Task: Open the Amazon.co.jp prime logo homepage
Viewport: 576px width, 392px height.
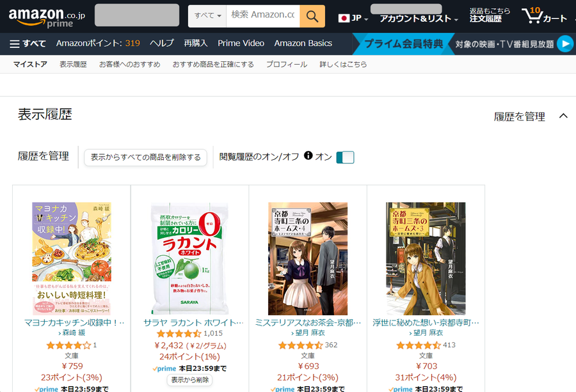Action: coord(47,17)
